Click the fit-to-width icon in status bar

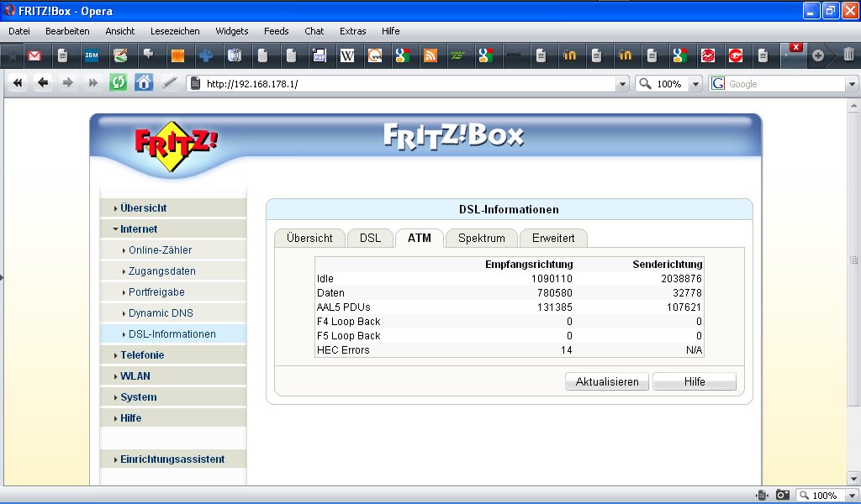coord(762,496)
